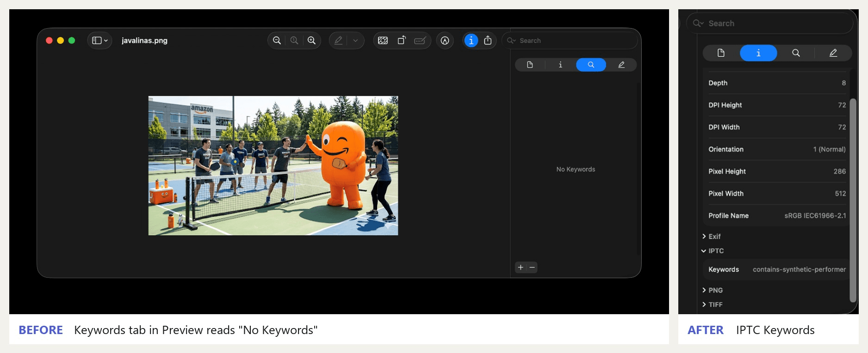Select the highlight pen tool
This screenshot has width=868, height=353.
tap(338, 41)
